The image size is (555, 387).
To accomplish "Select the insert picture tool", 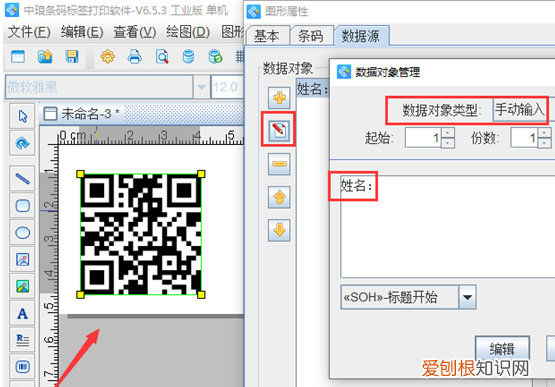I will [x=22, y=286].
